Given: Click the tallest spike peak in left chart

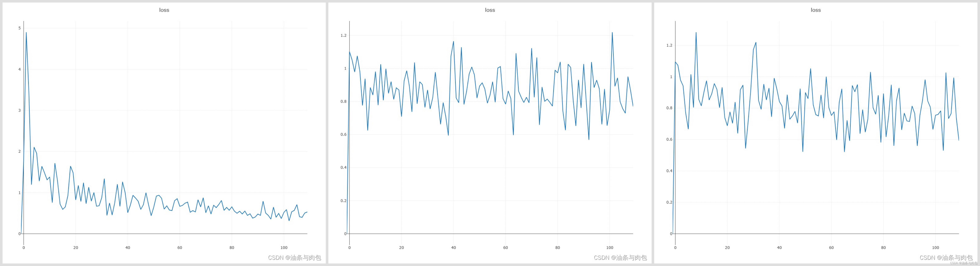Looking at the screenshot, I should pos(26,33).
